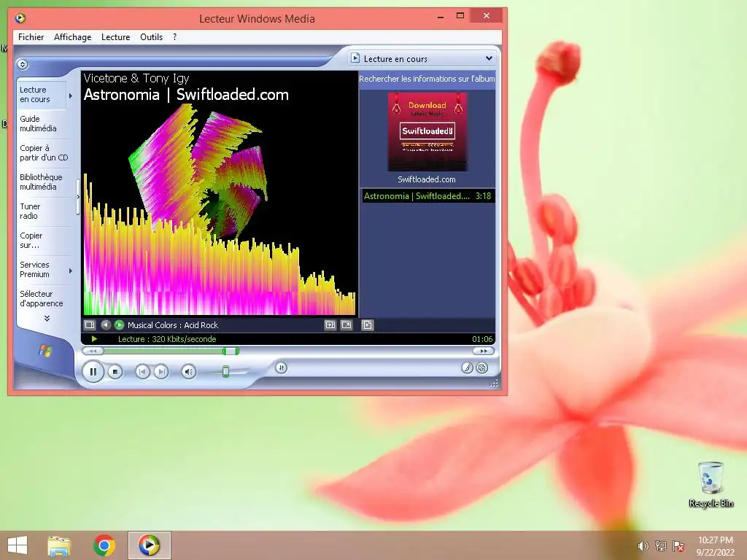747x560 pixels.
Task: Open the Windows Start button
Action: tap(18, 545)
